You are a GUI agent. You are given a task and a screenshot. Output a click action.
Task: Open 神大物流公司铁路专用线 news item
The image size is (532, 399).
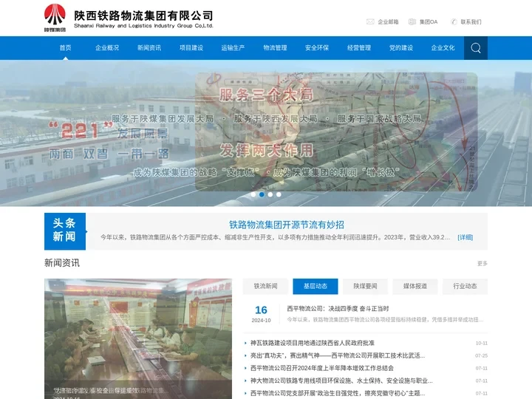[x=341, y=381]
